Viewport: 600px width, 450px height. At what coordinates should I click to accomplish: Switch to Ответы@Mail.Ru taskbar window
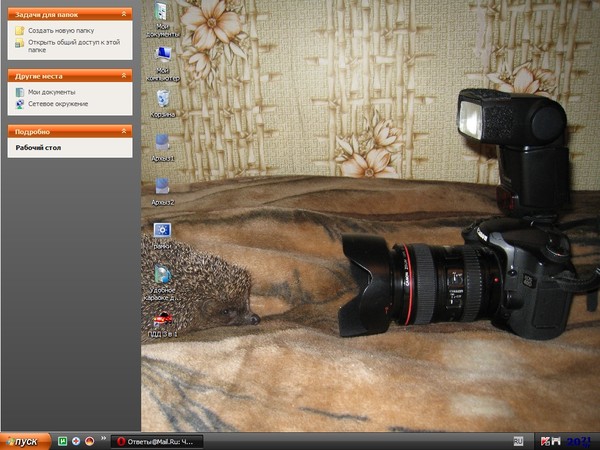tap(157, 442)
